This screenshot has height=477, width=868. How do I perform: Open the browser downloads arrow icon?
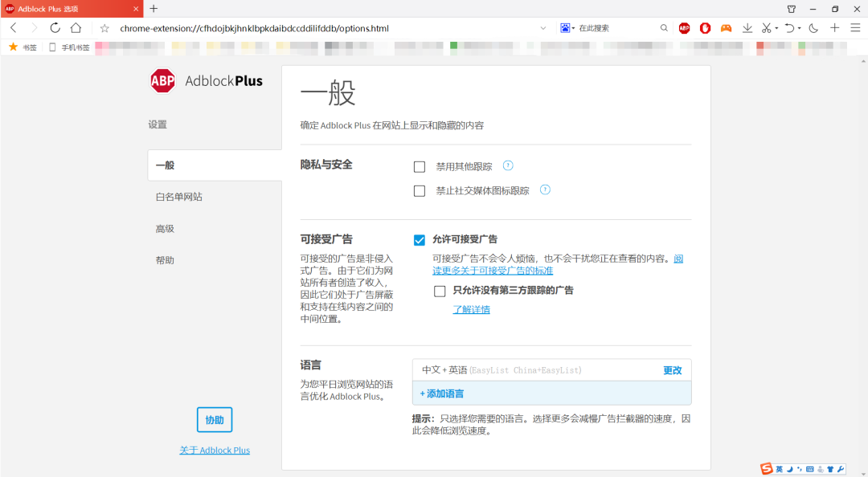tap(747, 28)
